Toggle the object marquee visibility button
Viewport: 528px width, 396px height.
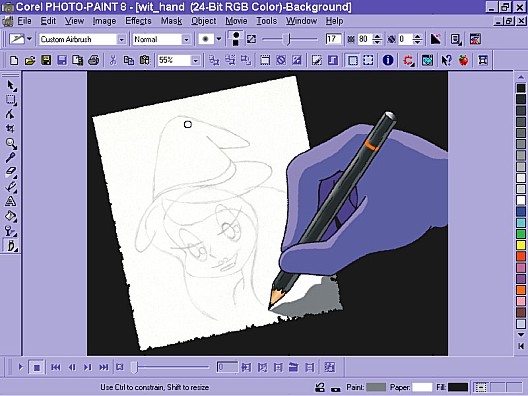click(368, 61)
